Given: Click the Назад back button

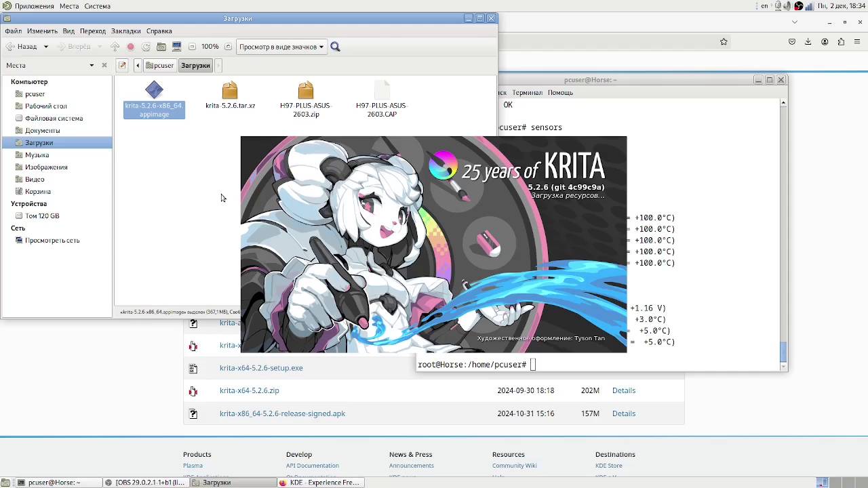Looking at the screenshot, I should (22, 47).
